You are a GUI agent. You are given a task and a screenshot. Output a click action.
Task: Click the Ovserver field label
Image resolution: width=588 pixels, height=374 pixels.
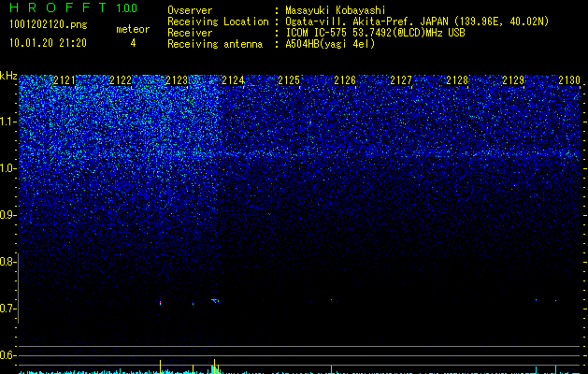(x=190, y=10)
